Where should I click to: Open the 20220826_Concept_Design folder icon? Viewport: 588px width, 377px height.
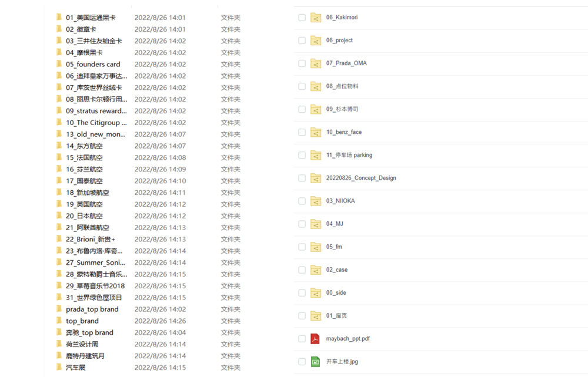pos(316,178)
